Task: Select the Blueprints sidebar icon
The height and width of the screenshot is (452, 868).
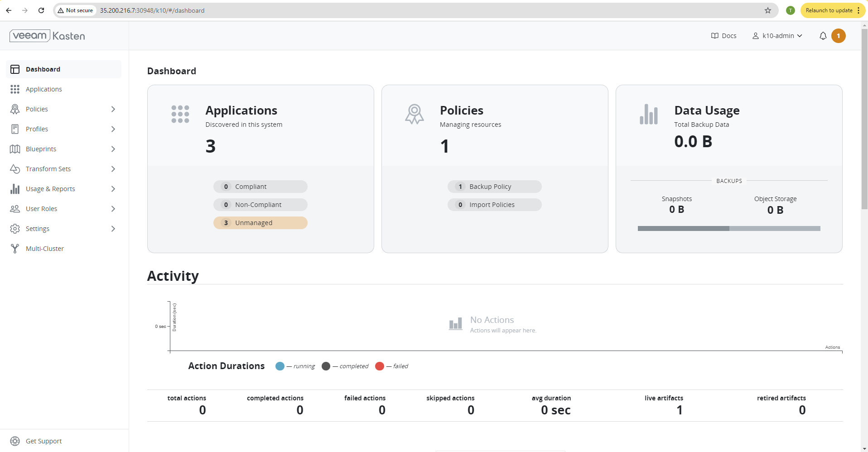Action: coord(15,149)
